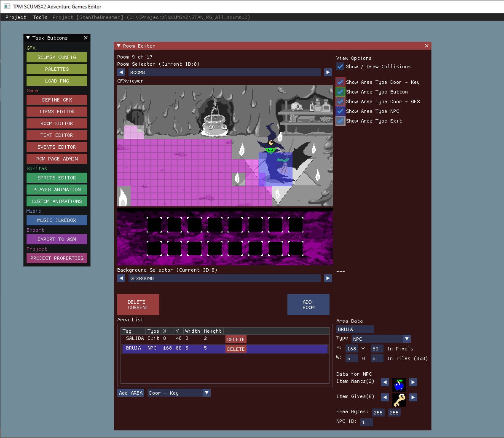504x438 pixels.
Task: Click Add AREA button
Action: click(x=131, y=393)
